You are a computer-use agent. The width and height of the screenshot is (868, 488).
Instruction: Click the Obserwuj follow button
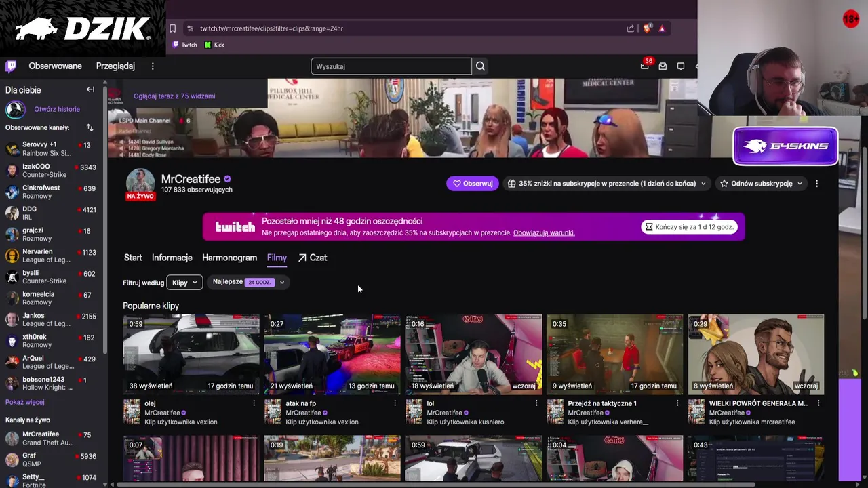(x=473, y=184)
